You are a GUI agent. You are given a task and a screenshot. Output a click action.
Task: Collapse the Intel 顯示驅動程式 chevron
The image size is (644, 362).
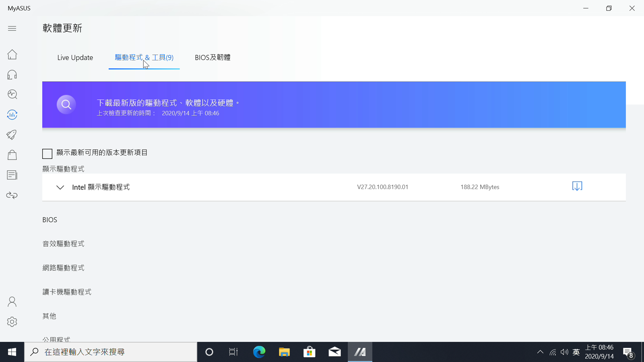point(60,187)
